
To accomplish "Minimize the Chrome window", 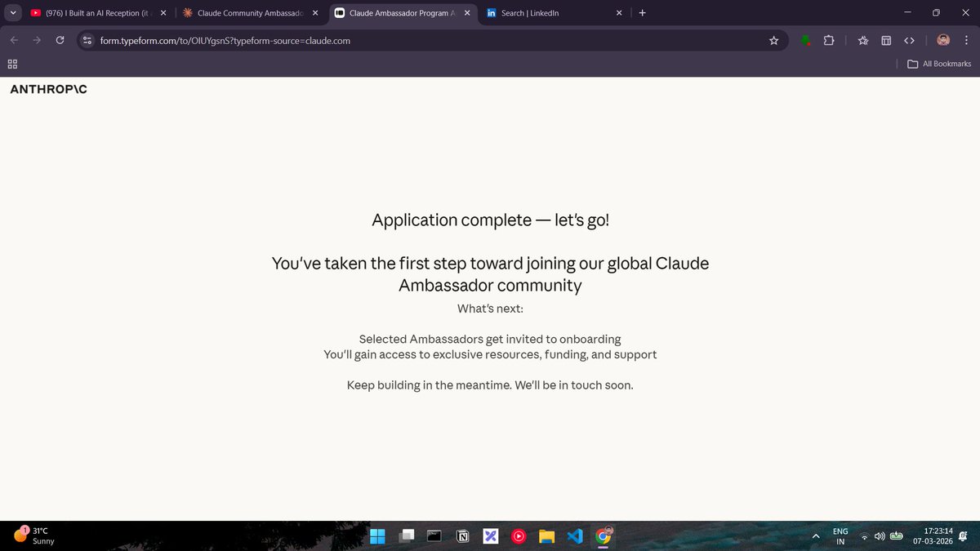I will click(906, 13).
